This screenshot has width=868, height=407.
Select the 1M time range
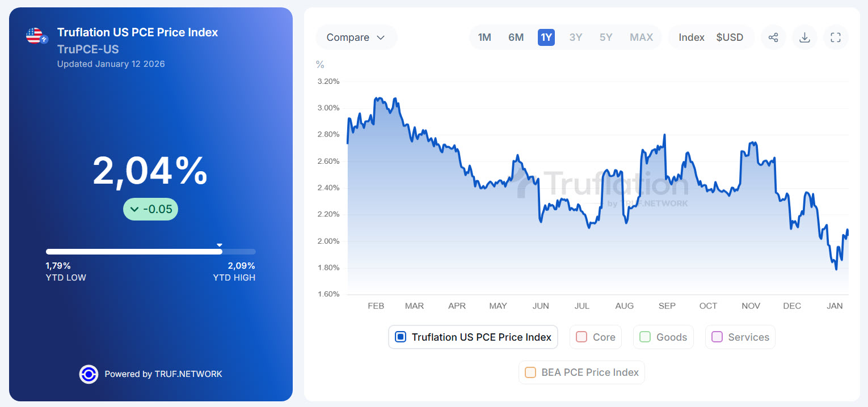(484, 37)
